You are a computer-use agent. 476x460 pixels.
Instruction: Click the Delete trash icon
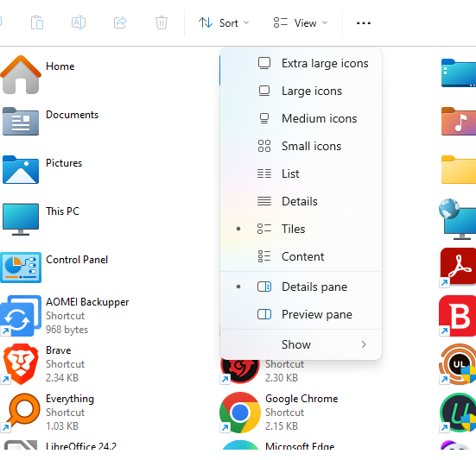[162, 22]
